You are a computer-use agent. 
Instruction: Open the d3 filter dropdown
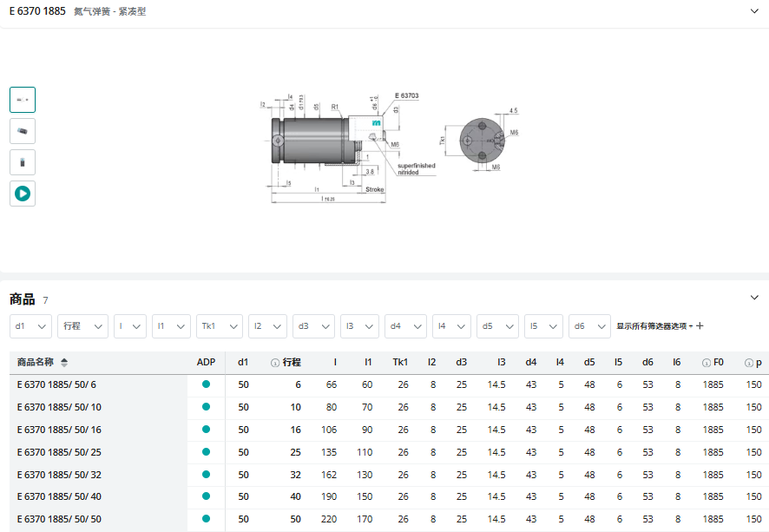314,326
